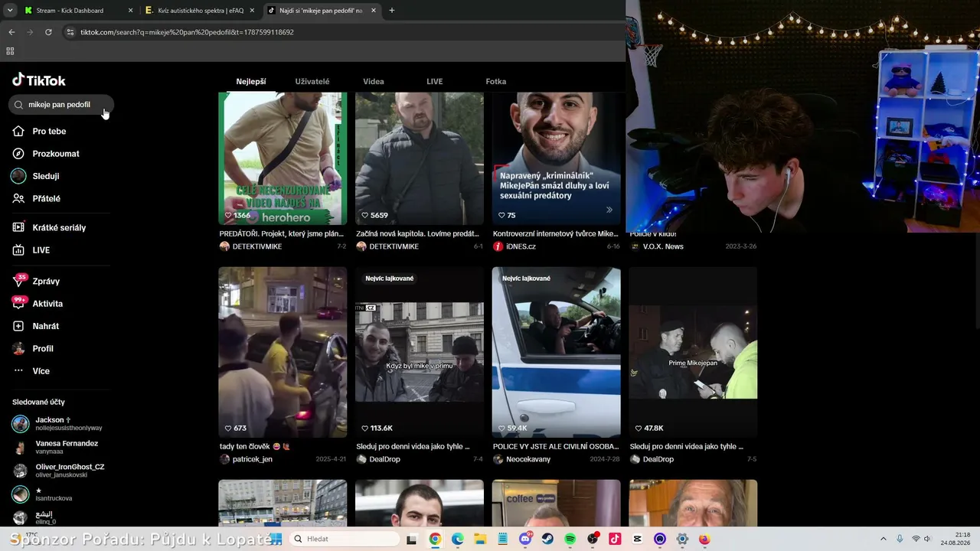980x551 pixels.
Task: Click the Pro tebe home icon
Action: 18,131
